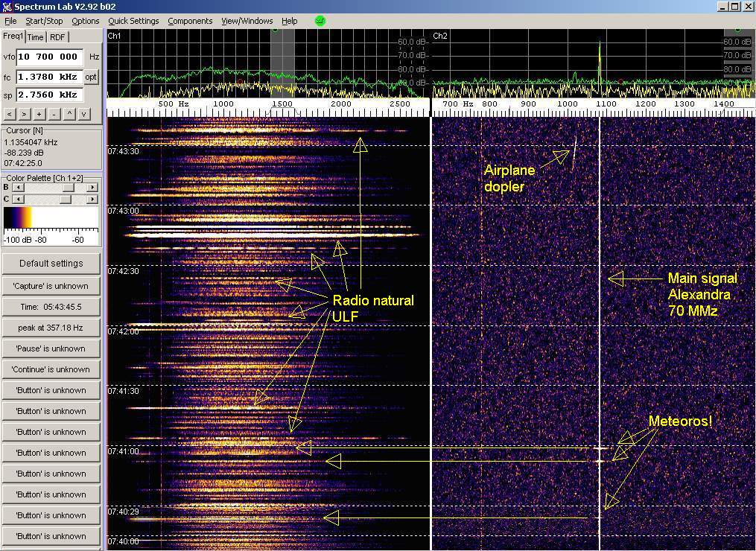
Task: Click right arrow of brightness B scrollbar
Action: point(92,188)
